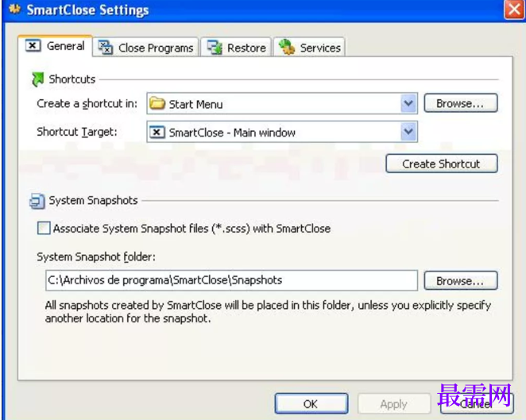Image resolution: width=526 pixels, height=420 pixels.
Task: Expand the Create a shortcut in dropdown arrow
Action: click(x=408, y=103)
